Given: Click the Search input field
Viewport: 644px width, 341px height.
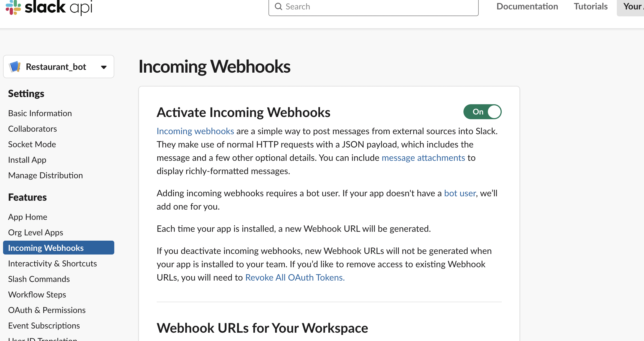Looking at the screenshot, I should click(x=380, y=6).
